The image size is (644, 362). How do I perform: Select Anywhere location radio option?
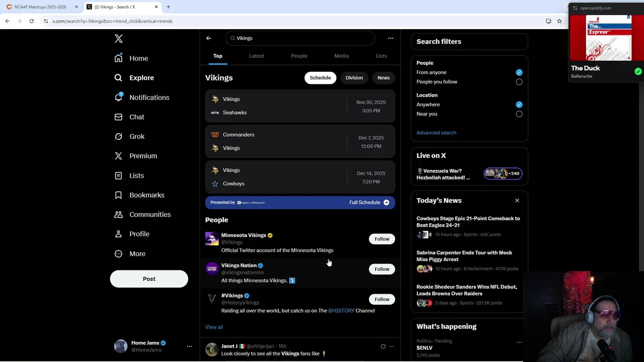tap(519, 105)
